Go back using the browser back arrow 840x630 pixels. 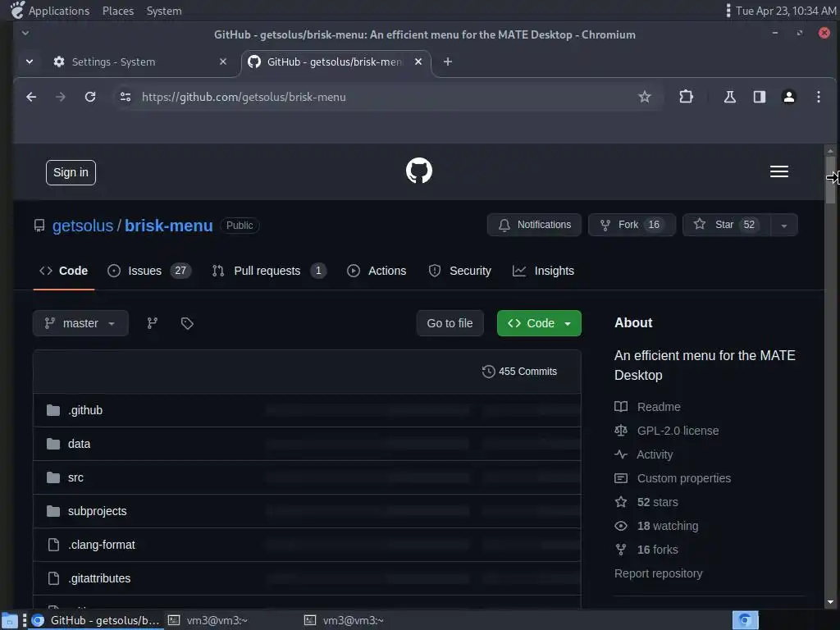(31, 97)
